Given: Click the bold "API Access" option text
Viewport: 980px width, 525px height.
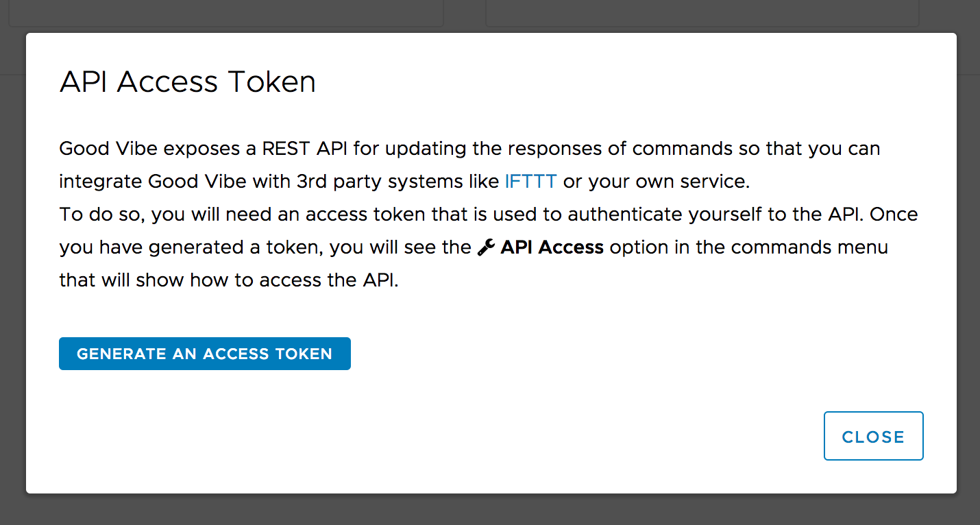Looking at the screenshot, I should pyautogui.click(x=552, y=247).
